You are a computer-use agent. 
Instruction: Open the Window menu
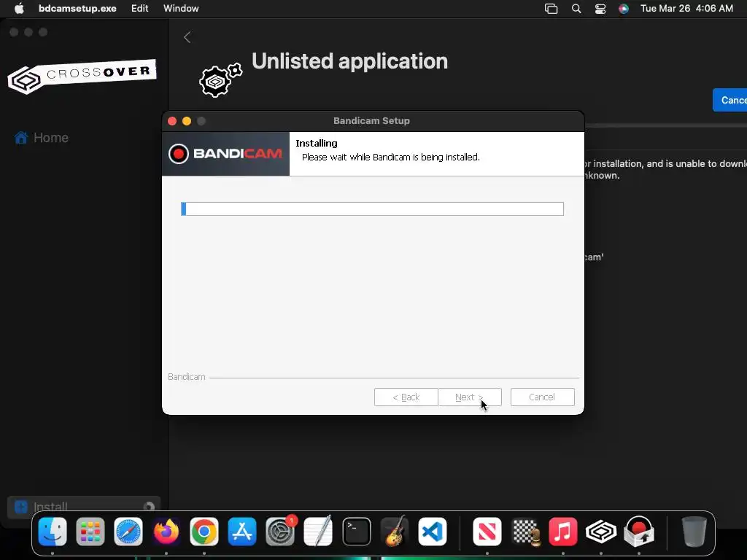point(181,8)
